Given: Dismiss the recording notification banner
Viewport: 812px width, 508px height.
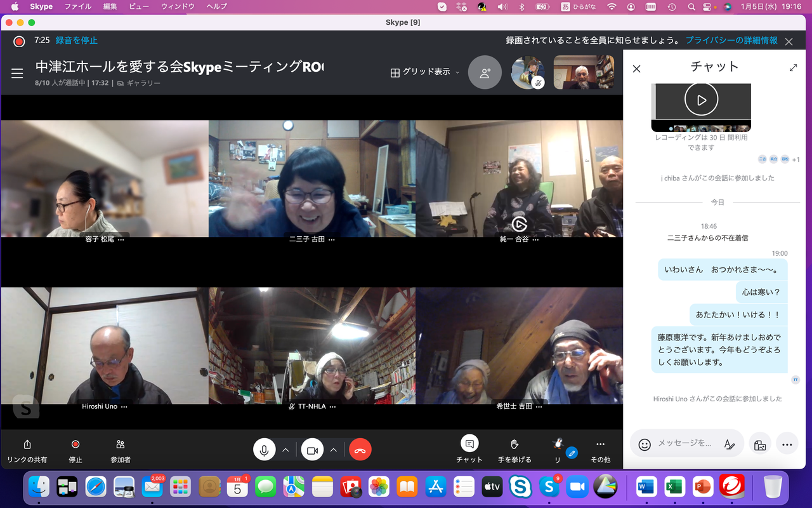Looking at the screenshot, I should (789, 41).
